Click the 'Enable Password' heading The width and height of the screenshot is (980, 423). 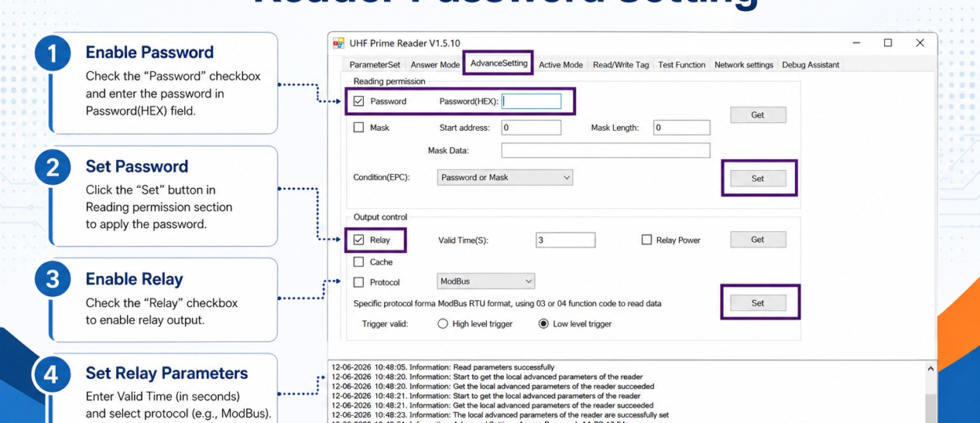point(149,52)
